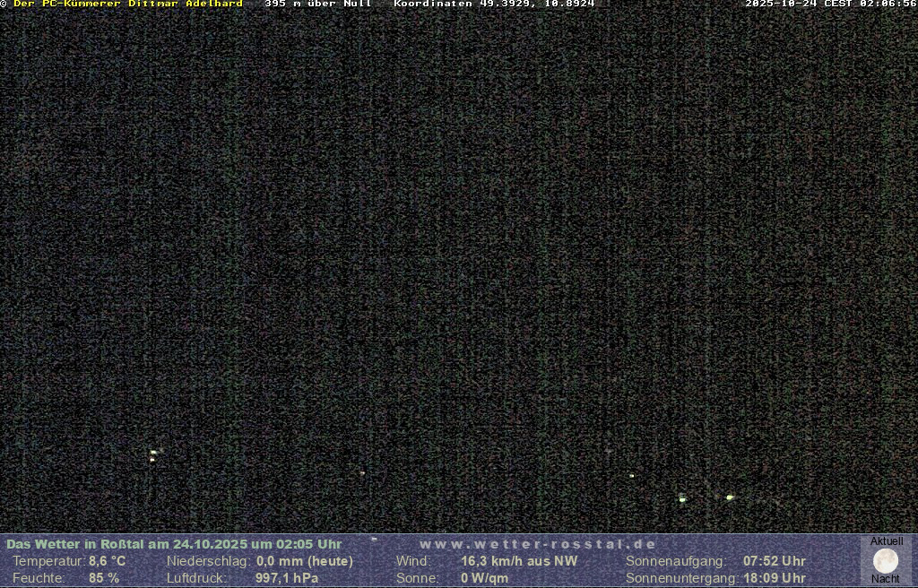
Task: Click the temperature value 8,6 °C
Action: click(107, 561)
